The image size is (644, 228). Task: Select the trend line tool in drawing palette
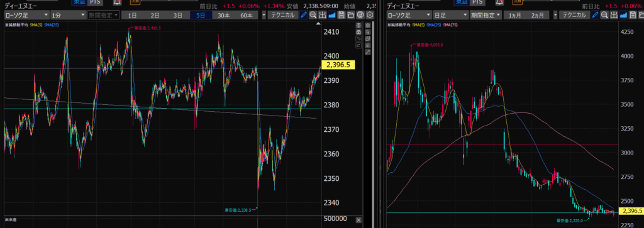point(367,52)
